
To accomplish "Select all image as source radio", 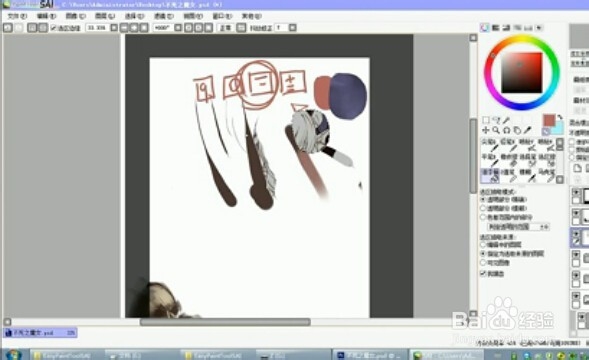I will click(483, 262).
